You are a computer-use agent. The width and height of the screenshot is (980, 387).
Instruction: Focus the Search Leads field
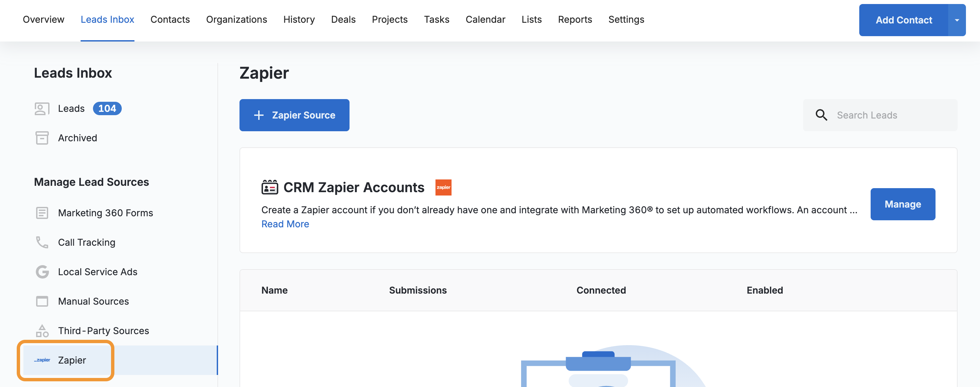click(x=890, y=115)
